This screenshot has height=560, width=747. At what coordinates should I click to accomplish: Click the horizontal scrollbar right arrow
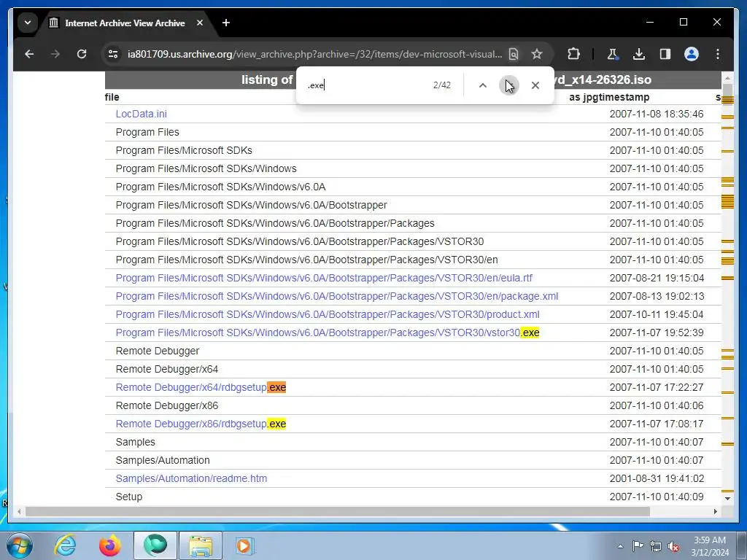pyautogui.click(x=715, y=511)
